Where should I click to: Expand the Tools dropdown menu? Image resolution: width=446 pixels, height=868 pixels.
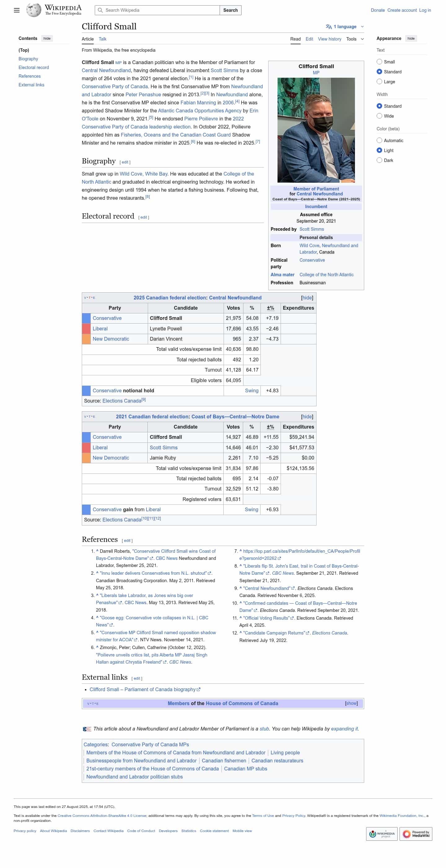355,39
